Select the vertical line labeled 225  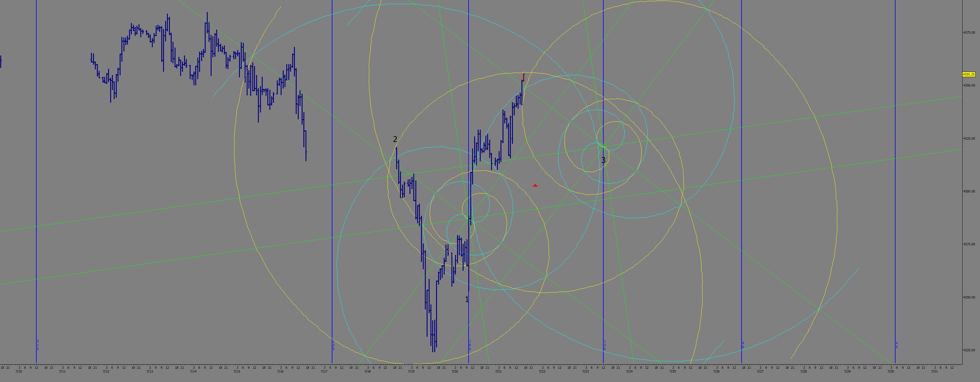click(x=332, y=182)
